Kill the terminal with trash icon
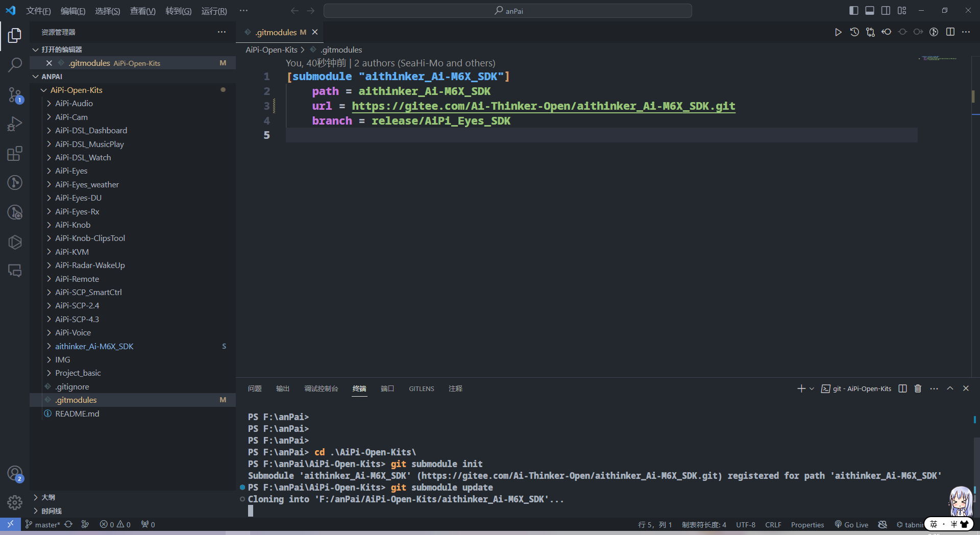This screenshot has height=535, width=980. [x=918, y=388]
